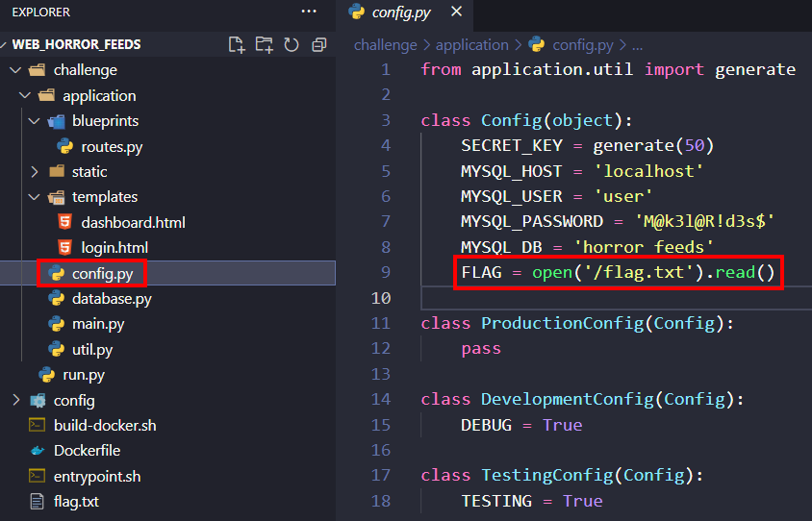The width and height of the screenshot is (812, 521).
Task: Open the Explorer more actions ellipsis
Action: pos(308,12)
